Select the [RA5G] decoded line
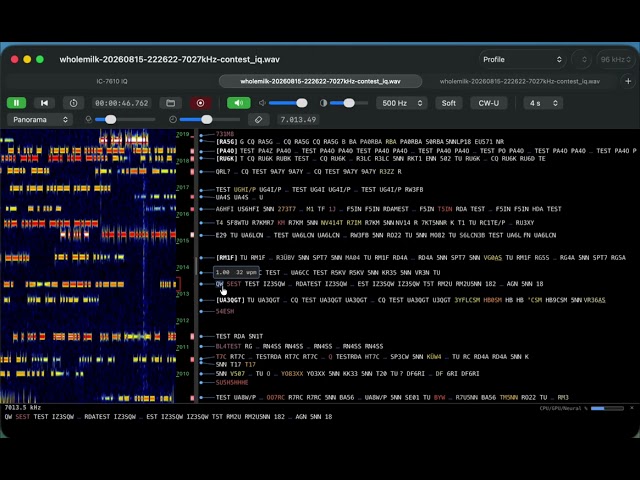The image size is (640, 480). click(x=360, y=142)
